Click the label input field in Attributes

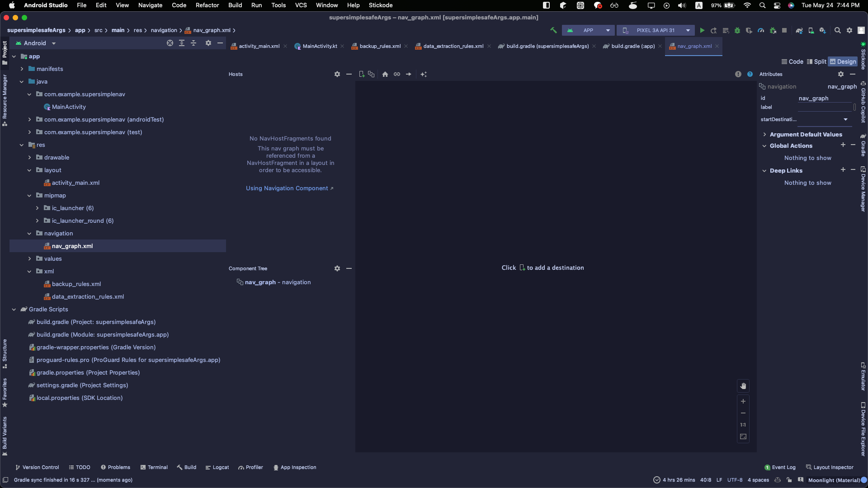click(x=825, y=107)
